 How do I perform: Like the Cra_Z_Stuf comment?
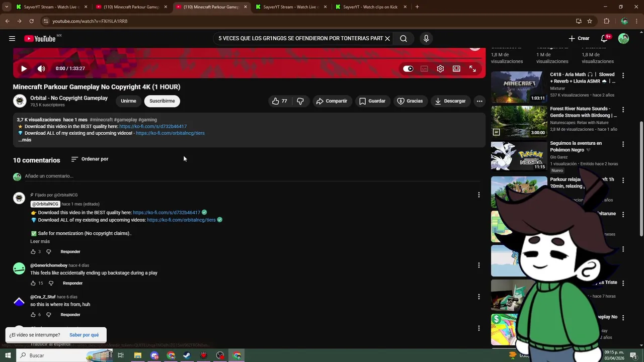(x=33, y=315)
